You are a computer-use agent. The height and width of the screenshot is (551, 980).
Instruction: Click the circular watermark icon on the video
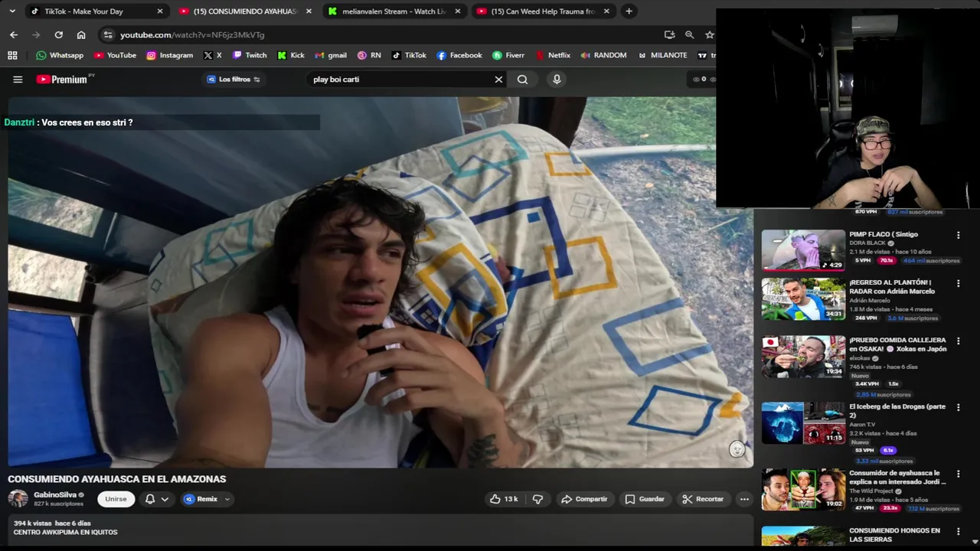(737, 449)
